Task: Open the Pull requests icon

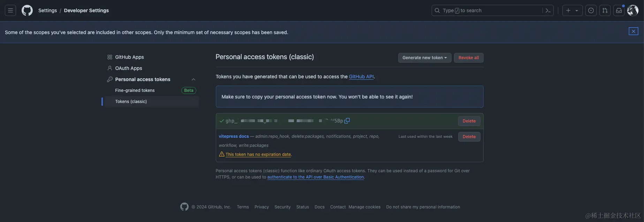Action: 605,10
